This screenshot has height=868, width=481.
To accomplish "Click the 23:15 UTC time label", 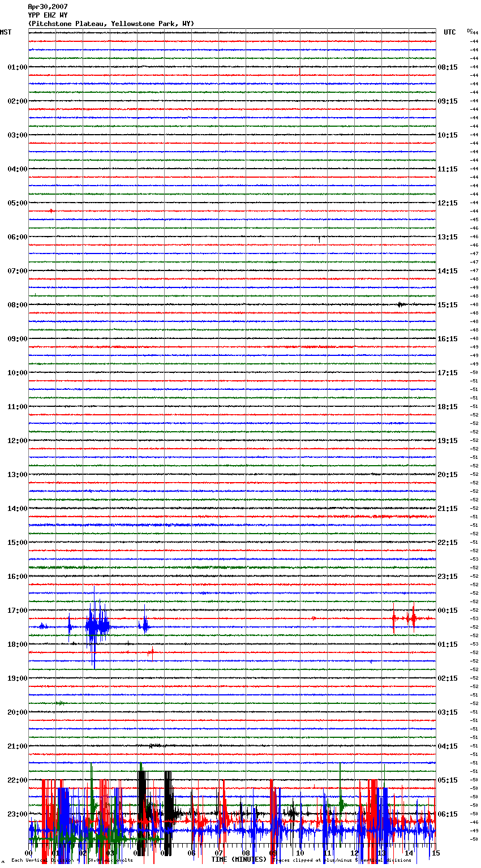I will coord(448,577).
